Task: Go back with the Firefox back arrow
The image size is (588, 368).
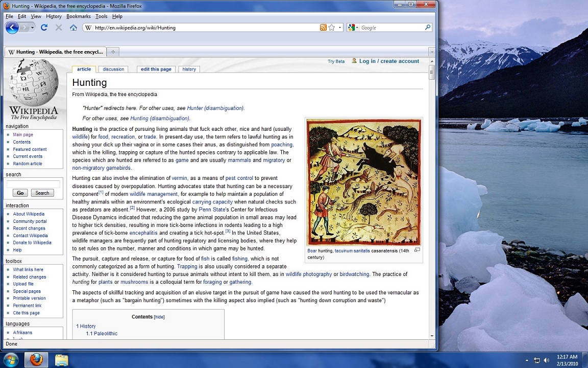Action: click(12, 28)
